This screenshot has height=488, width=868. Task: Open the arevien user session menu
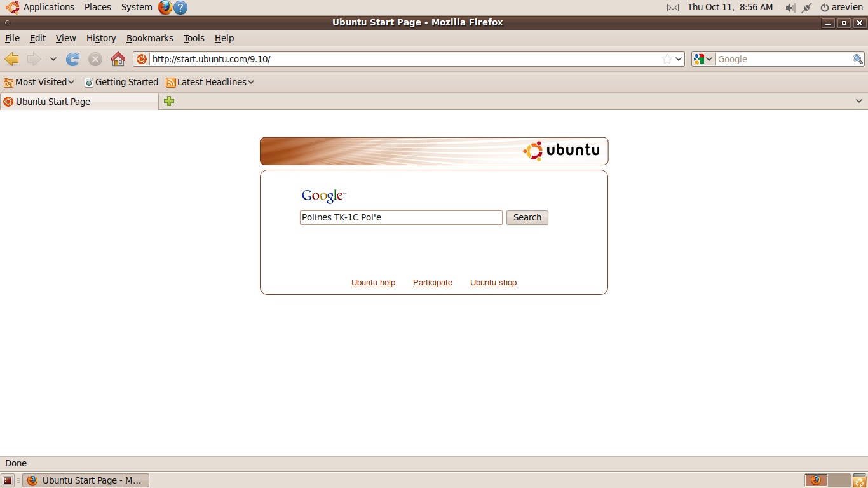pyautogui.click(x=841, y=7)
